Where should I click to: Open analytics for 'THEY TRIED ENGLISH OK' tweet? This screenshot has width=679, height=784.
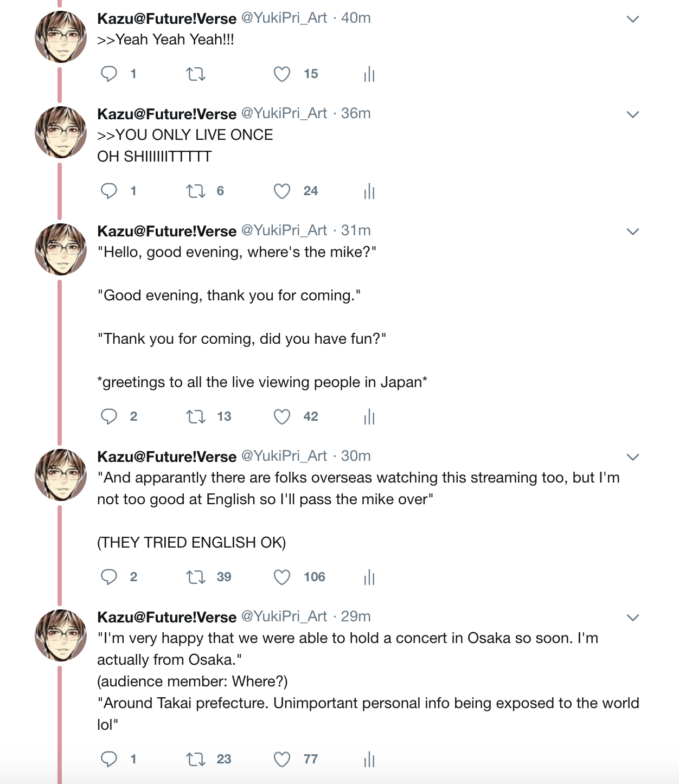[369, 577]
